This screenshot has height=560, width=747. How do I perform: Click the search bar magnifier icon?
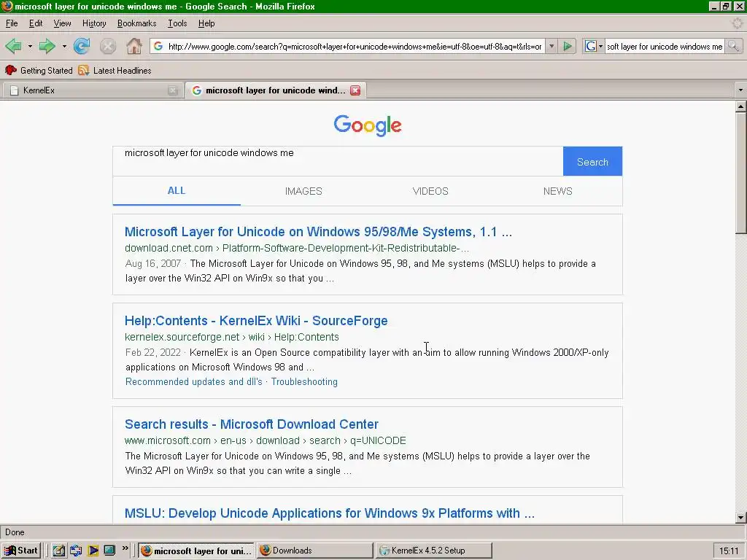(733, 46)
